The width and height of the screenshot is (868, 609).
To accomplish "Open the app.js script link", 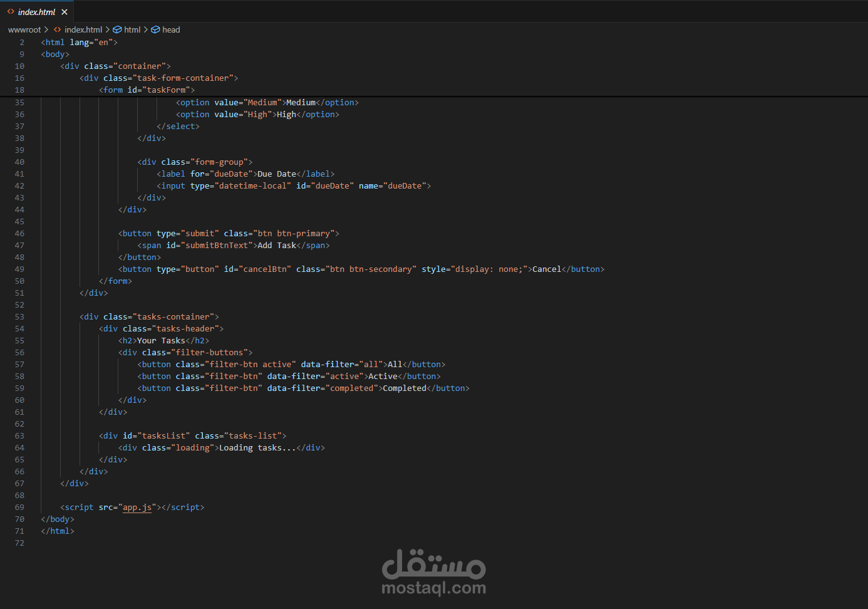I will [137, 507].
